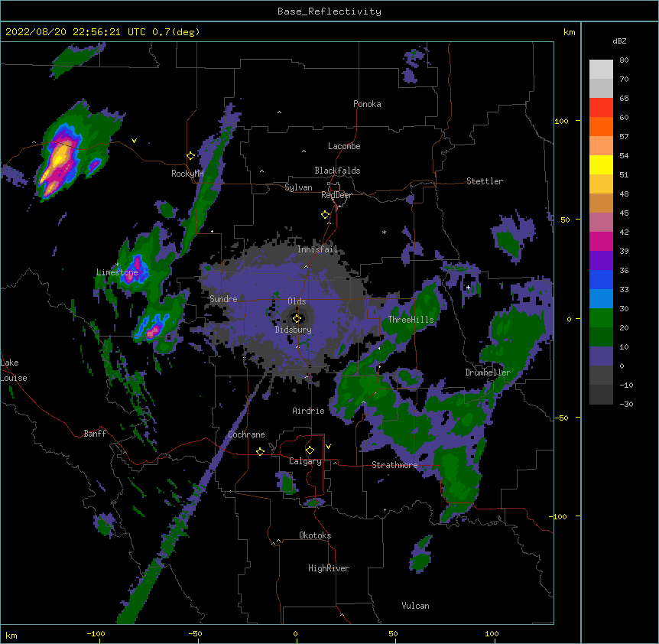Select the yellow V marker north of RockyMH
659x644 pixels.
(x=134, y=141)
